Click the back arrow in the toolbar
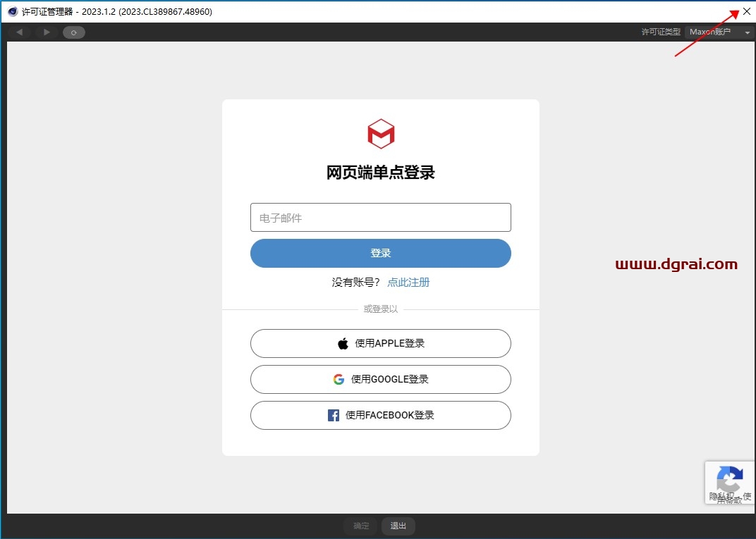This screenshot has width=756, height=539. point(19,32)
